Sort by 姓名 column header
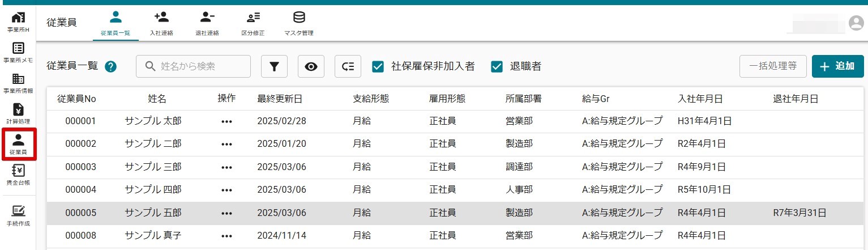 [x=157, y=99]
